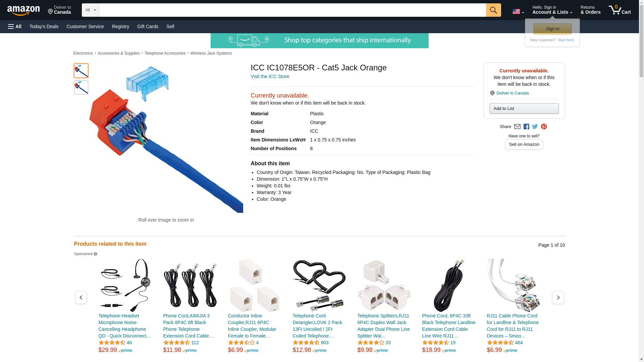Share product on Pinterest icon
644x362 pixels.
click(x=544, y=127)
